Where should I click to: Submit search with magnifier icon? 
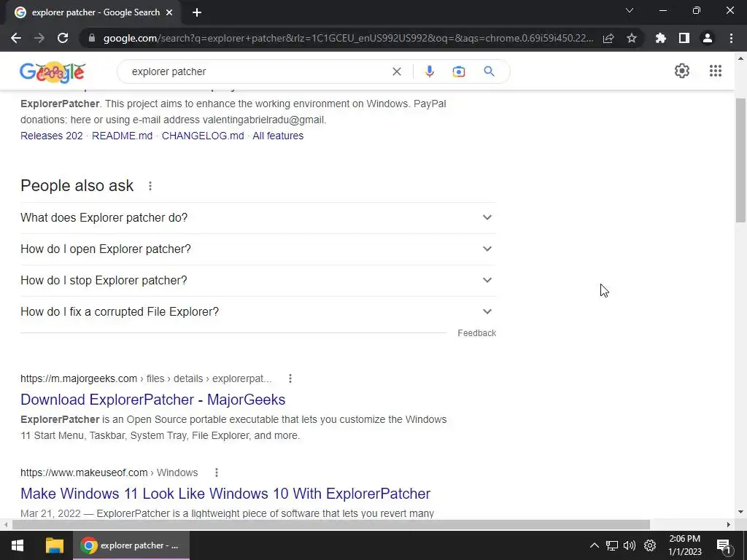tap(489, 71)
